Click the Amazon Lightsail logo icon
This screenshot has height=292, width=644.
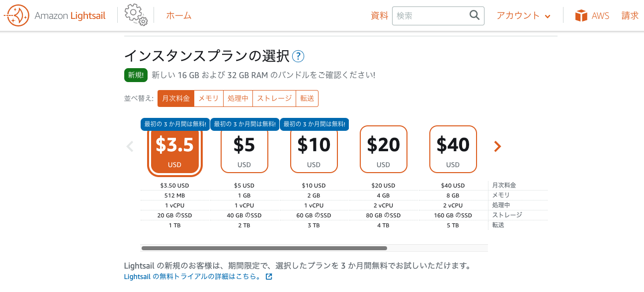pos(16,15)
